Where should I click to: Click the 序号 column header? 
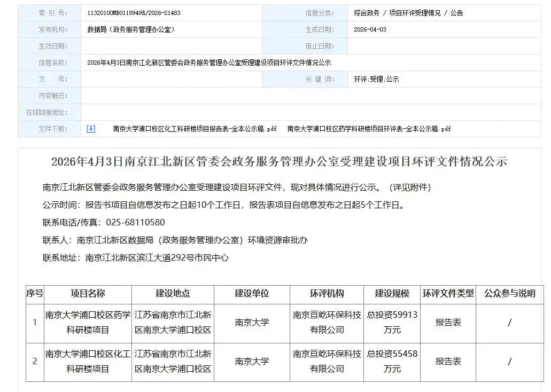pos(35,294)
